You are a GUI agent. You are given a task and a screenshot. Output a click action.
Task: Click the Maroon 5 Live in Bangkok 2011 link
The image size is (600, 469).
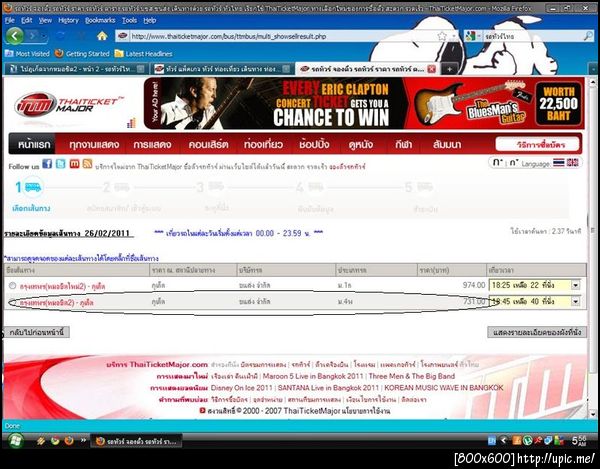point(313,376)
